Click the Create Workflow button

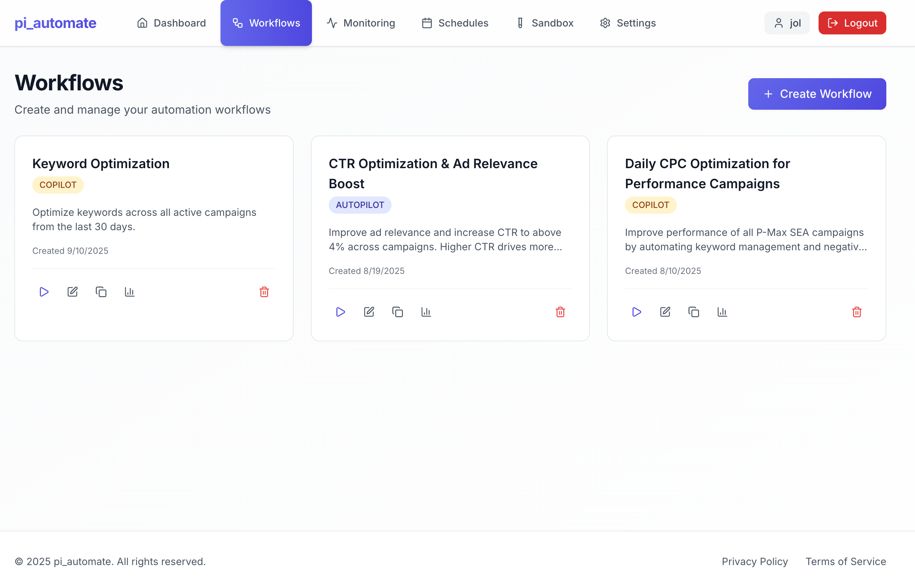tap(816, 94)
